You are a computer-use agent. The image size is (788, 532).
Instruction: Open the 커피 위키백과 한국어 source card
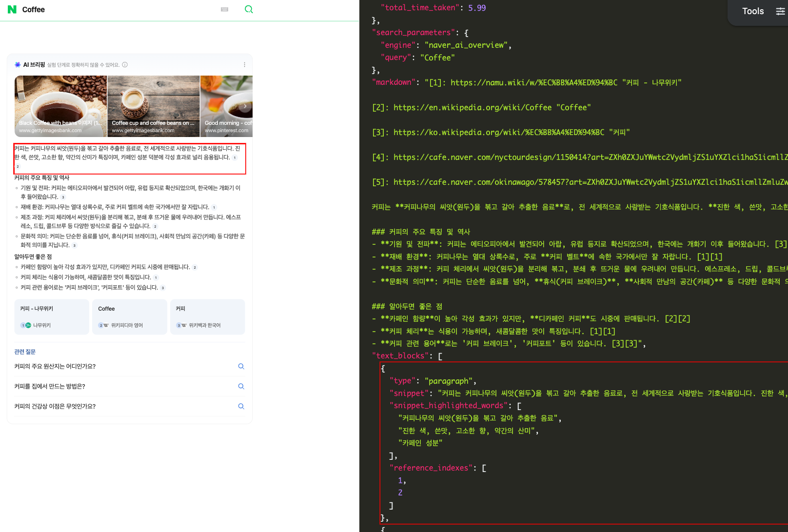(207, 317)
